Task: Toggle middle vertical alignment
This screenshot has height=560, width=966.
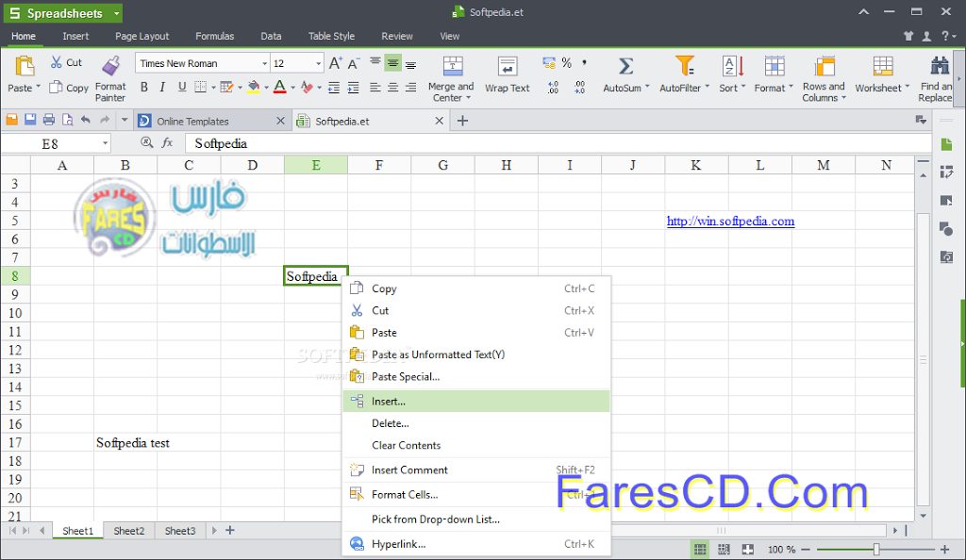Action: pyautogui.click(x=393, y=63)
